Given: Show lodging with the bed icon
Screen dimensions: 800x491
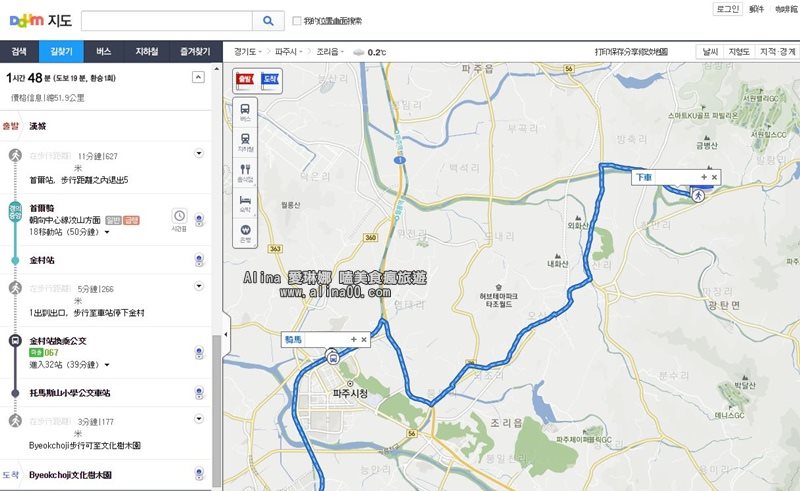Looking at the screenshot, I should click(245, 203).
